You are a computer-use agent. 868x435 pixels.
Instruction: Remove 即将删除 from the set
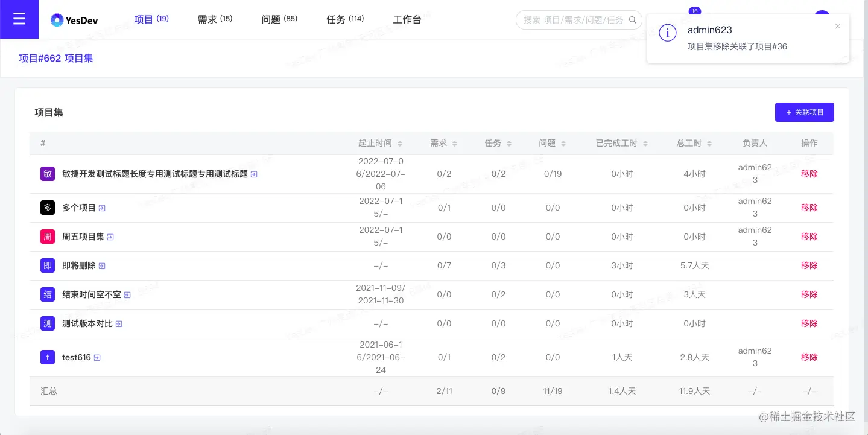click(809, 265)
